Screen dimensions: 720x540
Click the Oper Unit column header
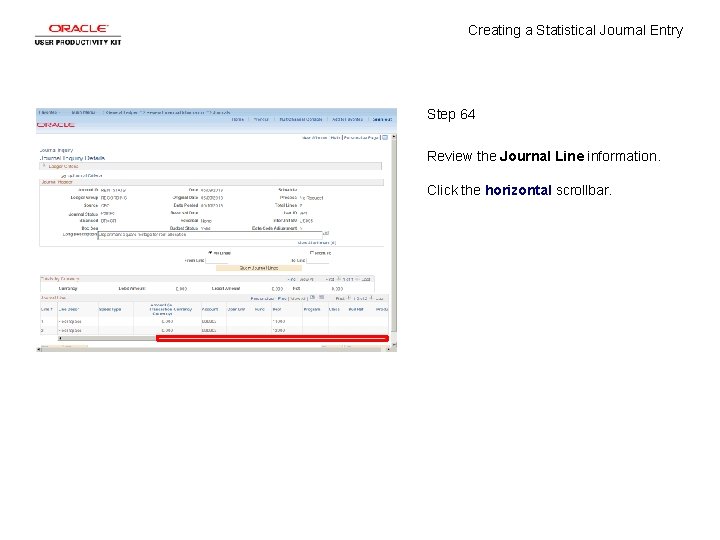[236, 309]
